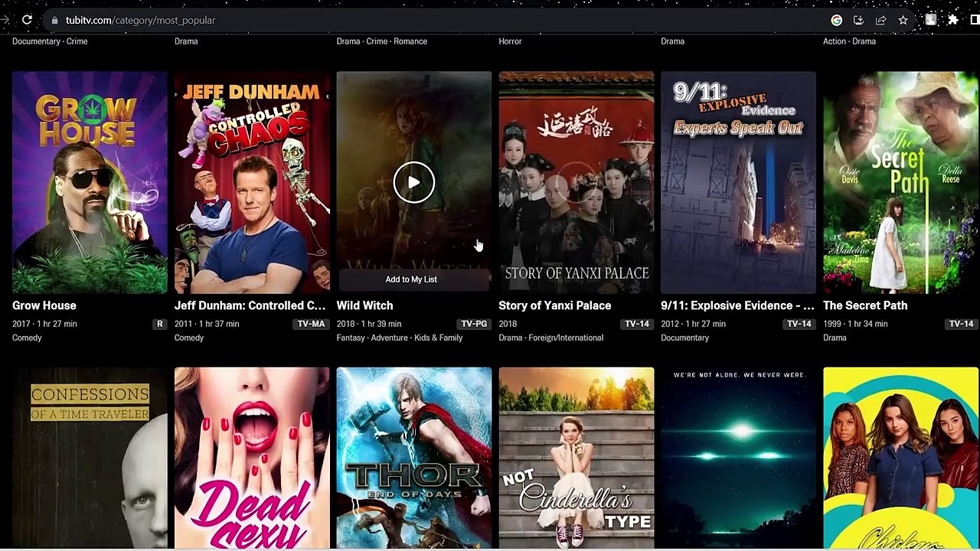Open the Extensions puzzle icon

[953, 20]
